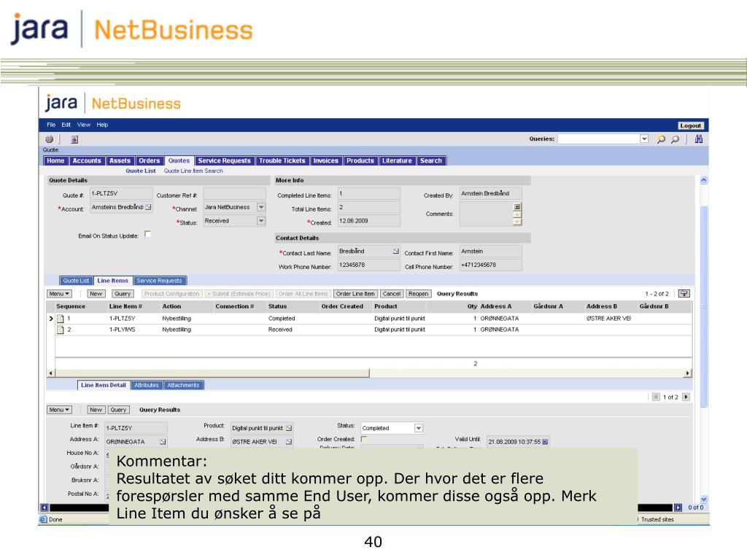Viewport: 747px width, 560px height.
Task: Open the line item Status dropdown showing Completed
Action: point(418,428)
